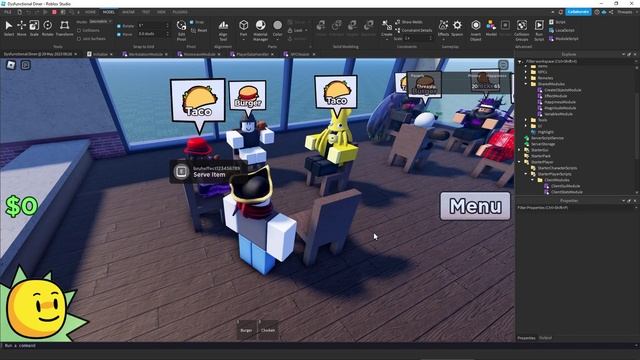Insert a new ModuleScript

(564, 38)
